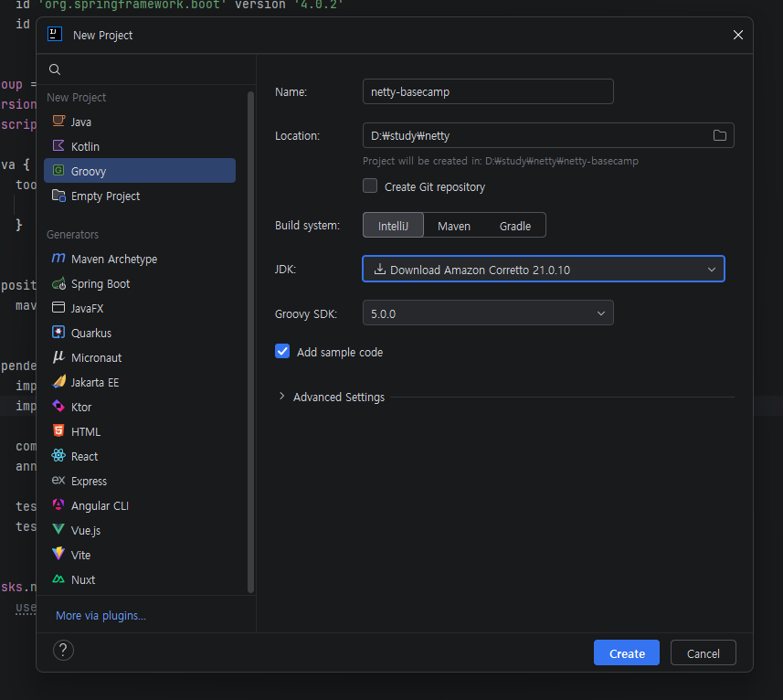Select Quarkus generator label
This screenshot has height=700, width=783.
pos(91,333)
